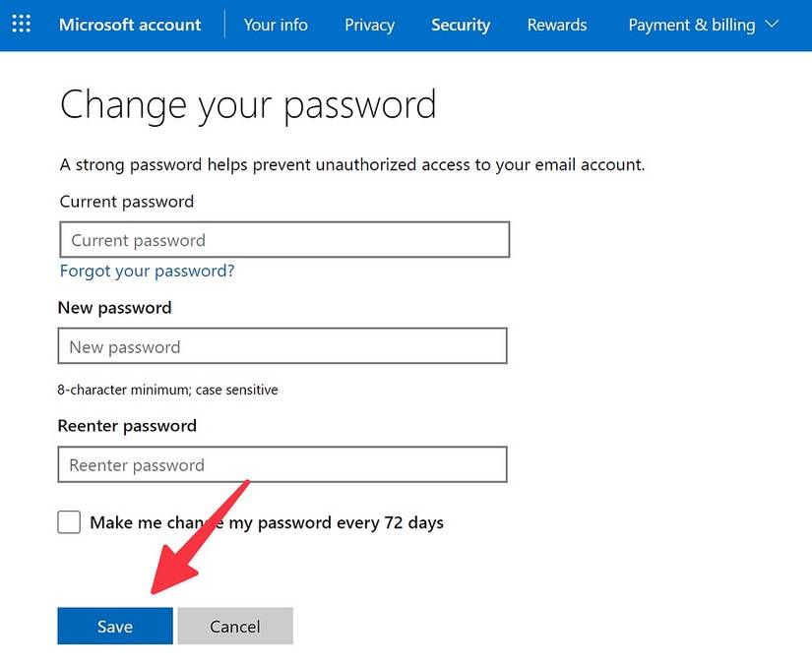Save the new password
This screenshot has width=812, height=665.
pos(114,626)
